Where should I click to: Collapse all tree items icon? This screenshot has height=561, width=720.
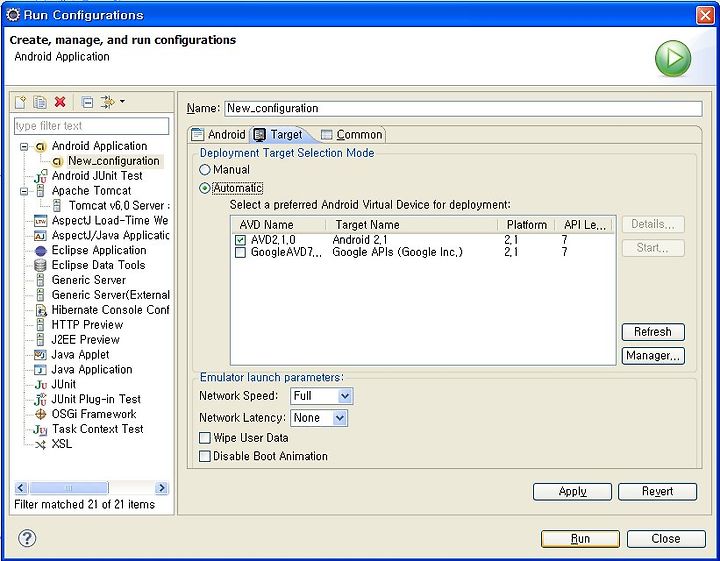pos(87,102)
